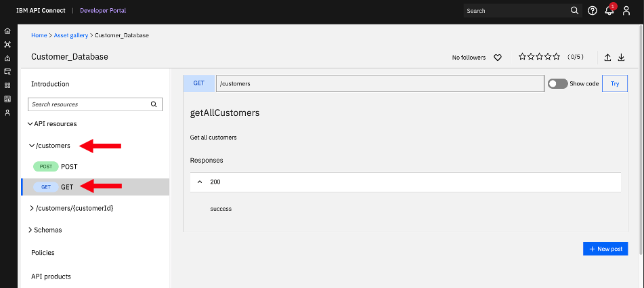Open the user account icon in header

coord(626,11)
